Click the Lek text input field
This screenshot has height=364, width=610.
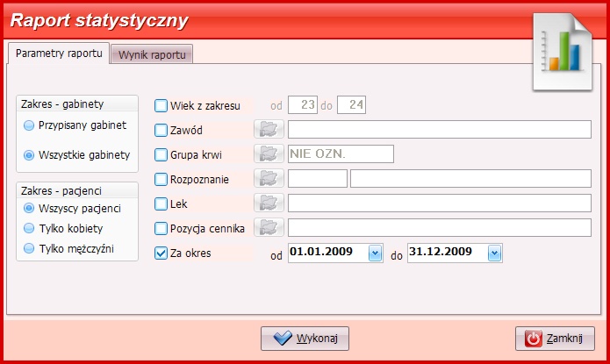[439, 203]
